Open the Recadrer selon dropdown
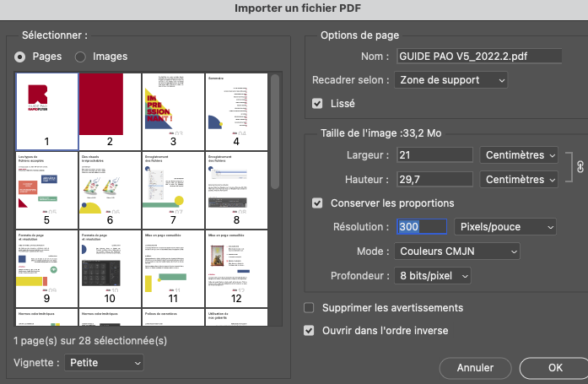 (x=450, y=80)
